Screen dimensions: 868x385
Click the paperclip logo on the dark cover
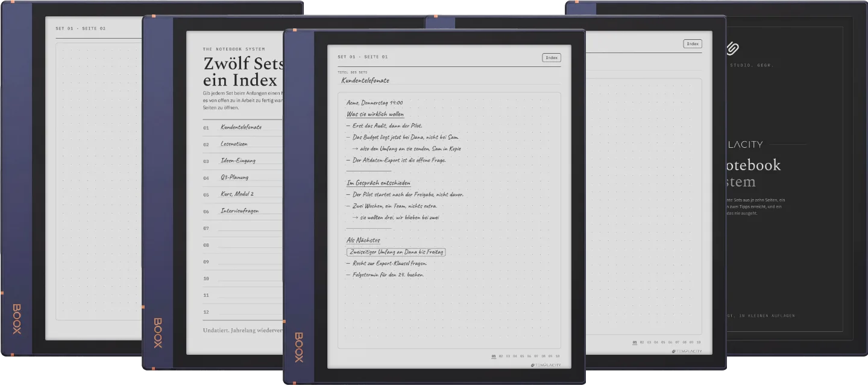[x=732, y=48]
